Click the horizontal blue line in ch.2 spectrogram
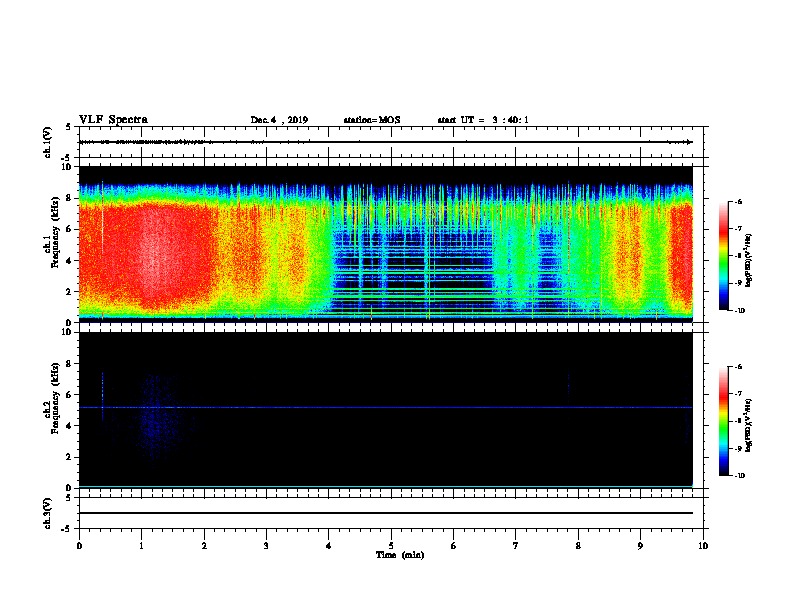Viewport: 792px width, 612px height. coord(386,407)
